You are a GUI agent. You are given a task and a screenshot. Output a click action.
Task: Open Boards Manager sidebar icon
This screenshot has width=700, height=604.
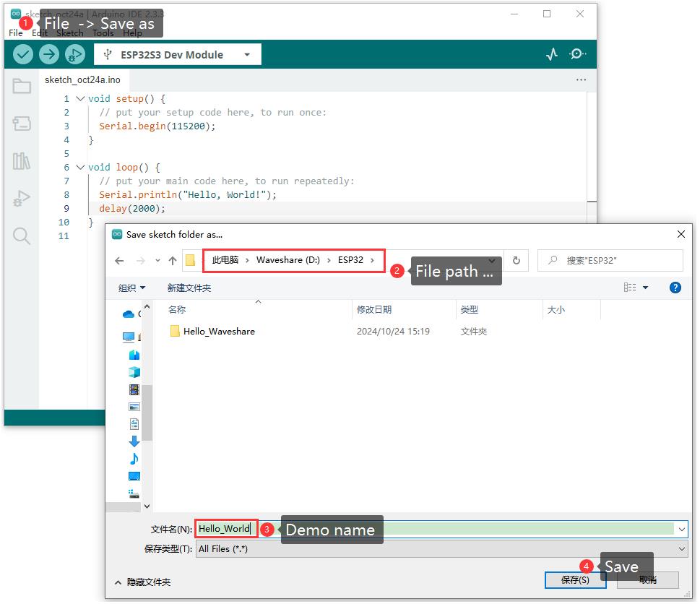pyautogui.click(x=22, y=124)
